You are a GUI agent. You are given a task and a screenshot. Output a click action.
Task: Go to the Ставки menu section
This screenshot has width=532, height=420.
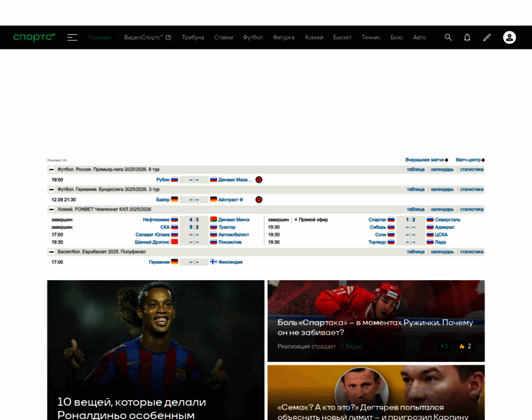[223, 37]
